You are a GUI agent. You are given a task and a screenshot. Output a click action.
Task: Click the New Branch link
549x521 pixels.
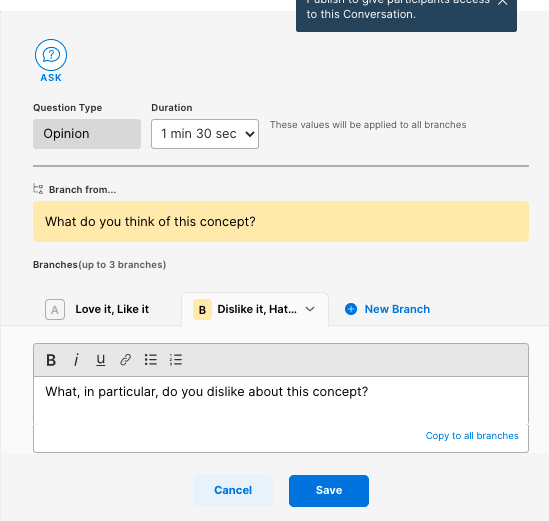click(x=397, y=309)
